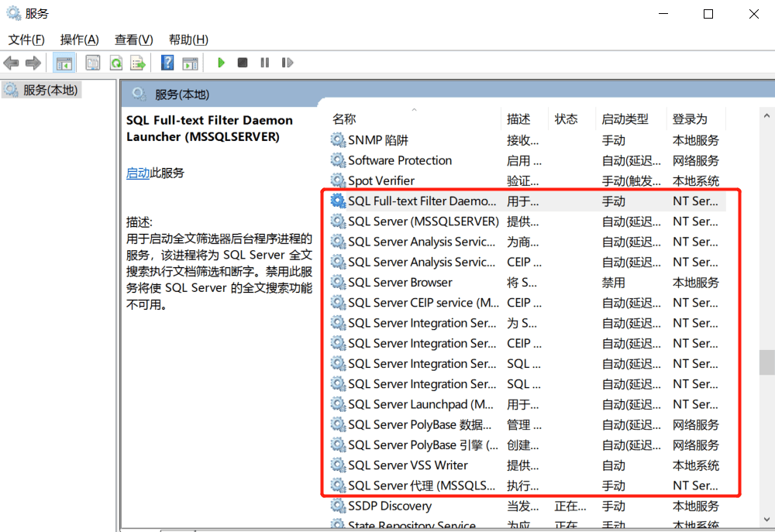Click the scrollbar up arrow
Image resolution: width=775 pixels, height=532 pixels.
[766, 116]
